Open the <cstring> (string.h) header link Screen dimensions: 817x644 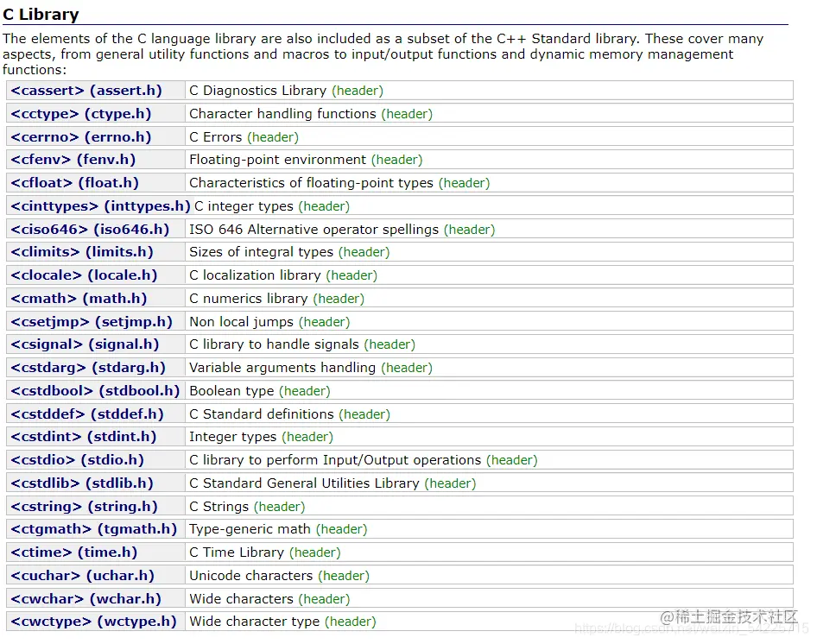(84, 507)
